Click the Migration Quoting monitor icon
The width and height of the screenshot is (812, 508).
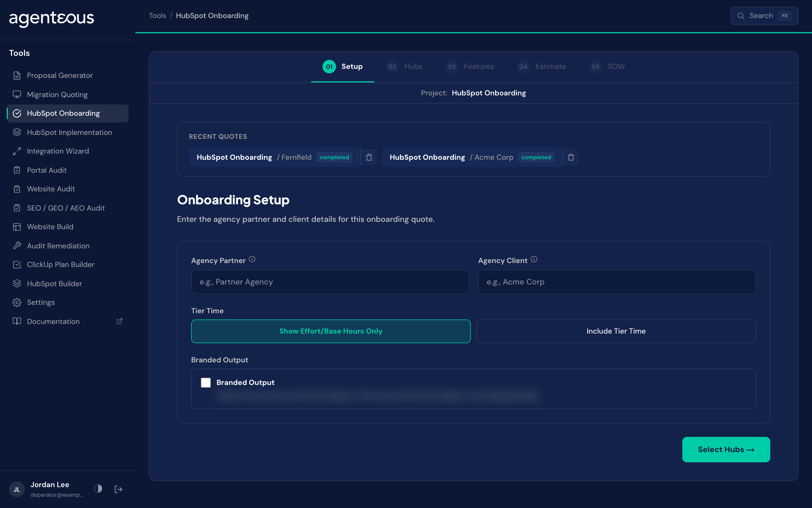tap(17, 95)
